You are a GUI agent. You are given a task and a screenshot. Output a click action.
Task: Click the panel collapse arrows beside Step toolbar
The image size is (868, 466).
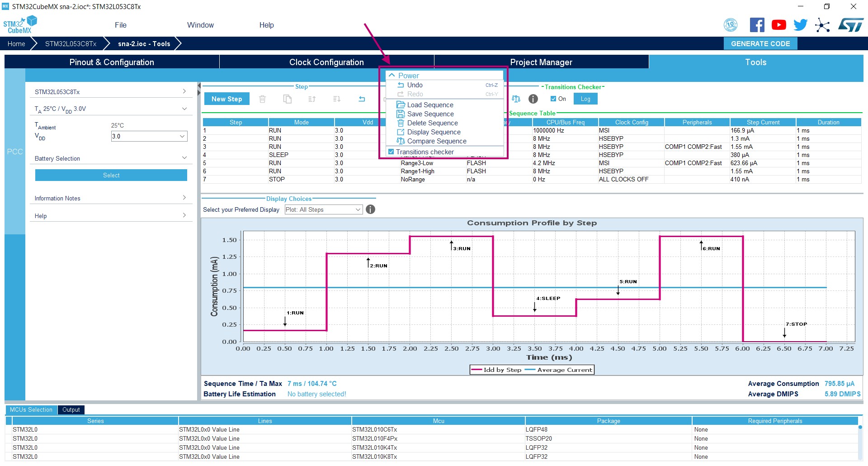pyautogui.click(x=199, y=89)
